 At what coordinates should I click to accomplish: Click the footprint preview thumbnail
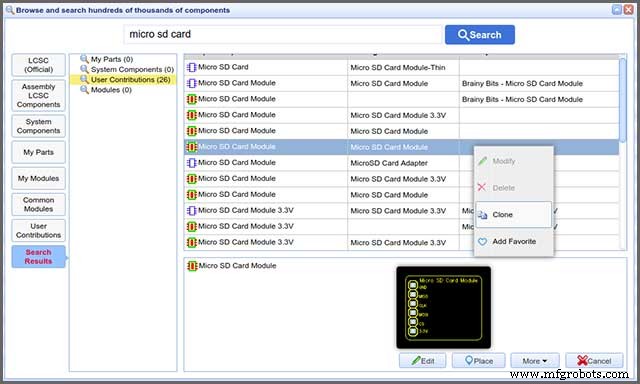click(443, 307)
